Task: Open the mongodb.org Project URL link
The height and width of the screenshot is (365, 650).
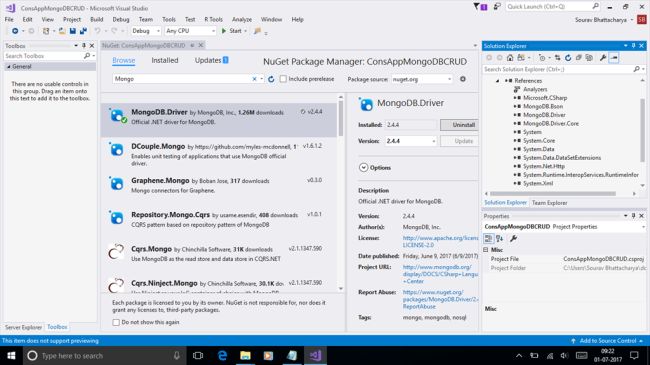Action: pyautogui.click(x=440, y=274)
